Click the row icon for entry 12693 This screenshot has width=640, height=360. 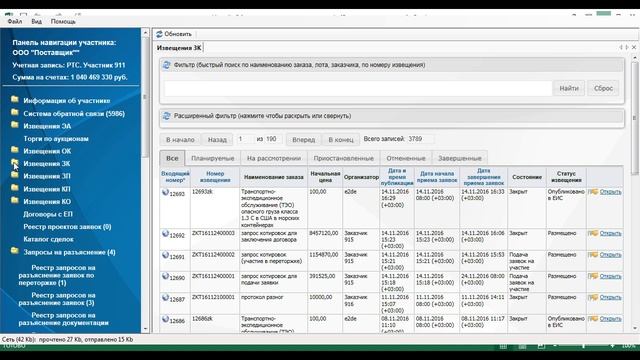[165, 192]
